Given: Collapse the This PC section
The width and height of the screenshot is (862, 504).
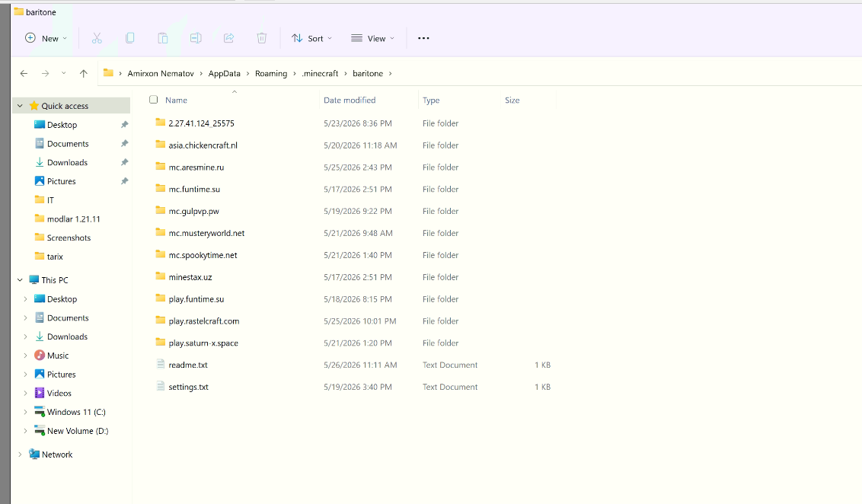Looking at the screenshot, I should coord(20,279).
